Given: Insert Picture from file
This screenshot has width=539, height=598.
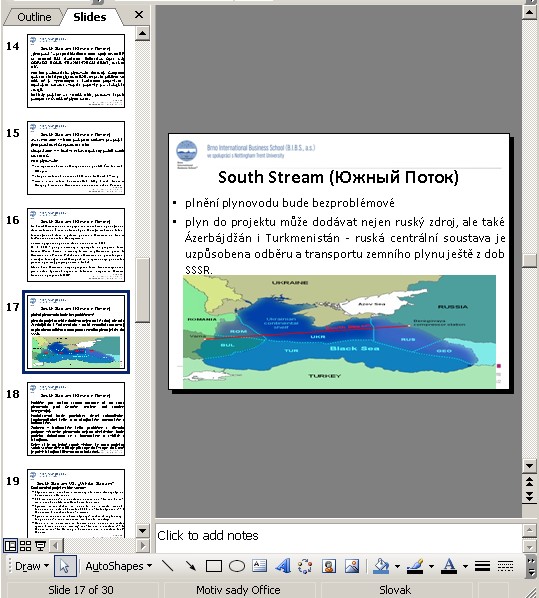Looking at the screenshot, I should (x=352, y=566).
